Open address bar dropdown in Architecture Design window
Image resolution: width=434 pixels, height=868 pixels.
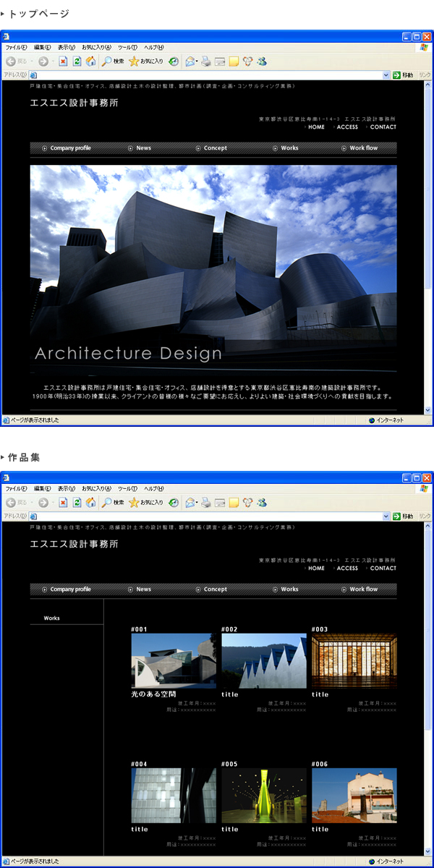[386, 75]
